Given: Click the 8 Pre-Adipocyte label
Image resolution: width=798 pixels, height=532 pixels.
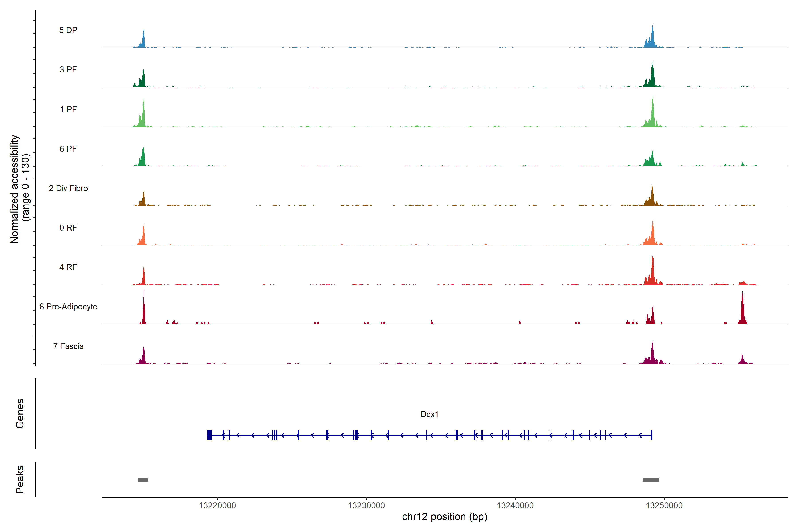Looking at the screenshot, I should (68, 307).
